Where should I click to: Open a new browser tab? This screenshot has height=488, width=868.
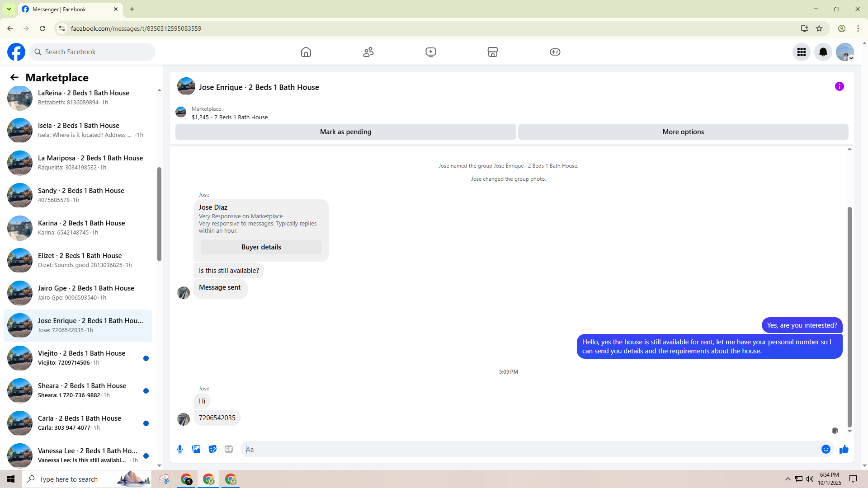(132, 9)
